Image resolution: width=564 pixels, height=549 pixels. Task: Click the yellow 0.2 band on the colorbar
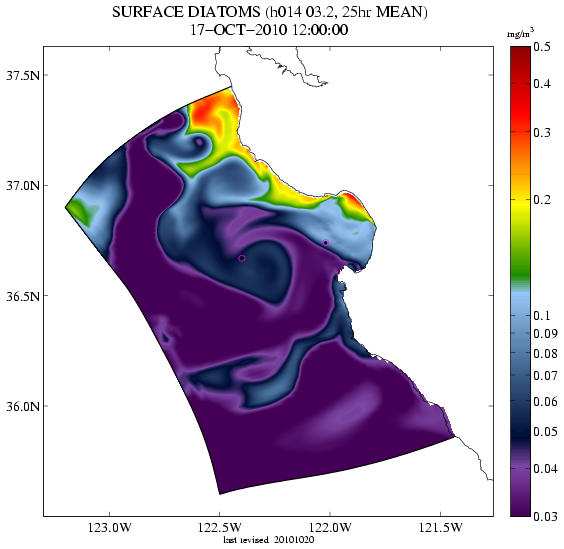click(x=520, y=200)
